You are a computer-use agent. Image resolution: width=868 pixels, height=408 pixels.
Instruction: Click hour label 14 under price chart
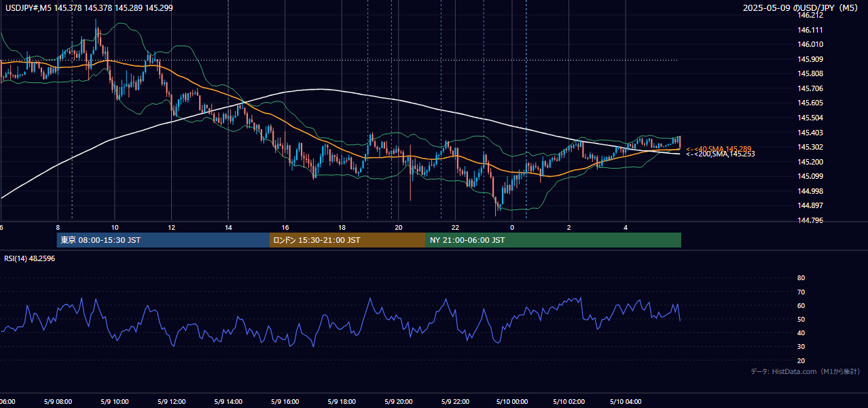pos(228,227)
